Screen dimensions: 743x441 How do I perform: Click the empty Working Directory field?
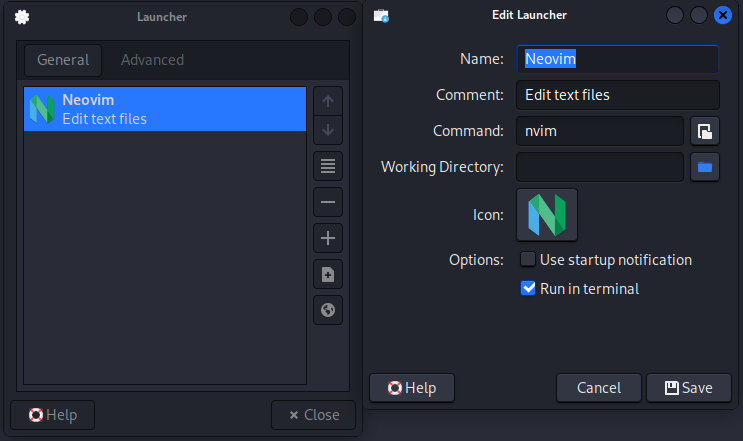[600, 167]
